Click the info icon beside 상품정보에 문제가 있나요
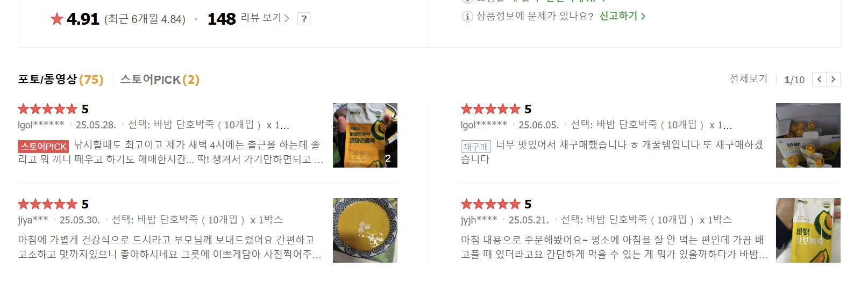The height and width of the screenshot is (282, 868). click(x=467, y=16)
